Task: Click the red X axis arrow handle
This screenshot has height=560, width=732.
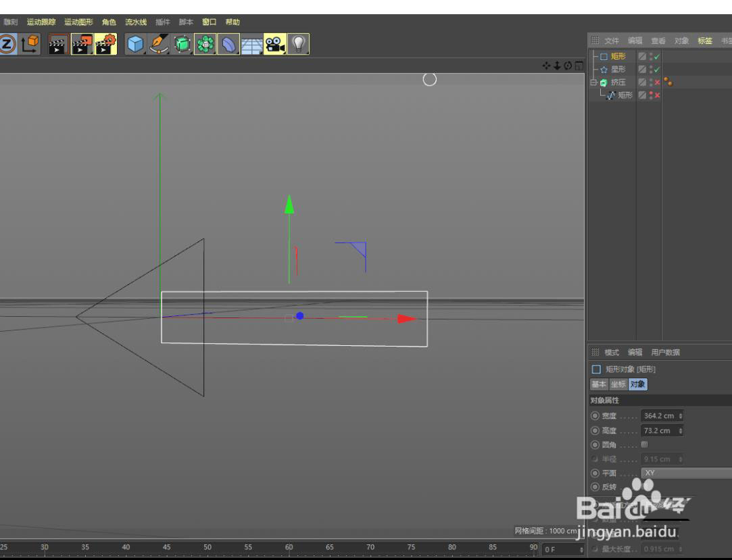Action: coord(407,319)
